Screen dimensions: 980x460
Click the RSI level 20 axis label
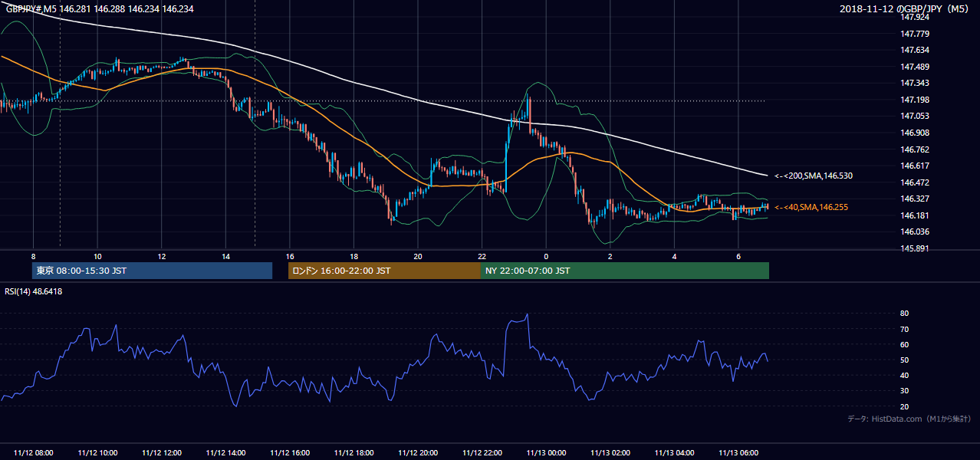pos(904,406)
